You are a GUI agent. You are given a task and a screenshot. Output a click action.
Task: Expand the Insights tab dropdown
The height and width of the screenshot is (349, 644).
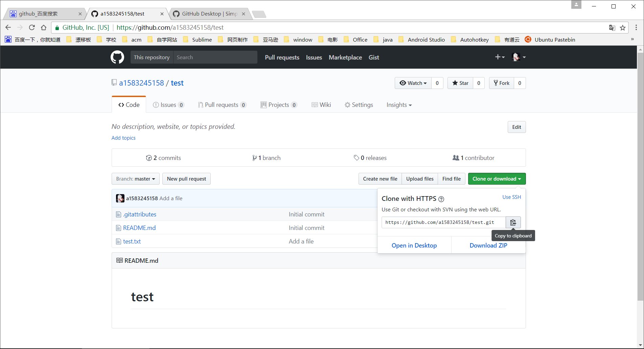[x=399, y=105]
